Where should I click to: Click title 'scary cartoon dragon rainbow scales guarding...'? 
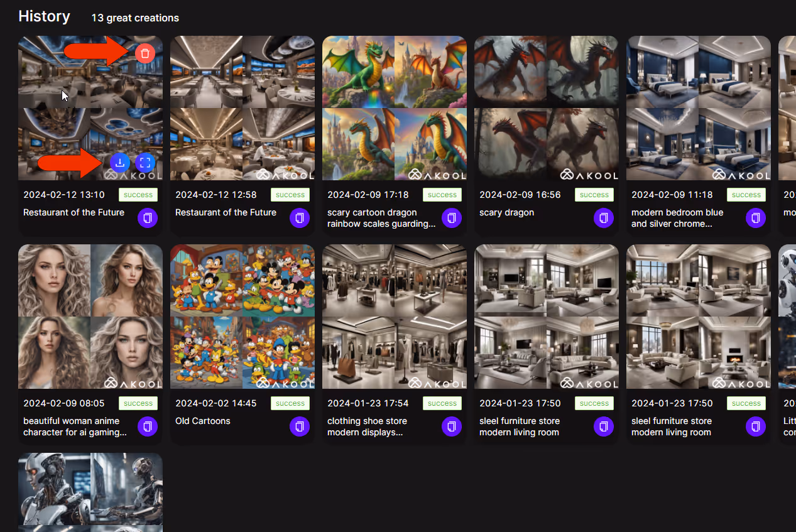pyautogui.click(x=381, y=218)
